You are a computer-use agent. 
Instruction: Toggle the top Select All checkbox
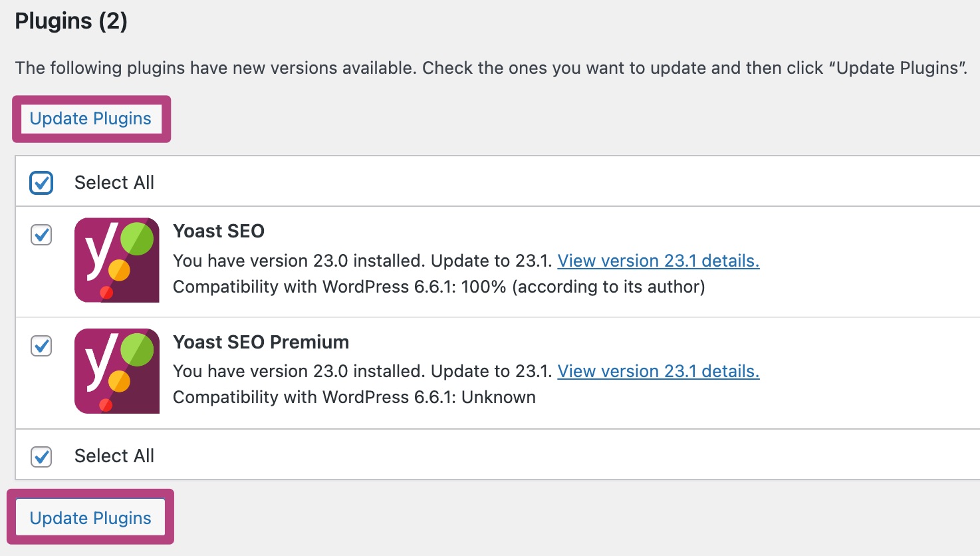pyautogui.click(x=41, y=183)
